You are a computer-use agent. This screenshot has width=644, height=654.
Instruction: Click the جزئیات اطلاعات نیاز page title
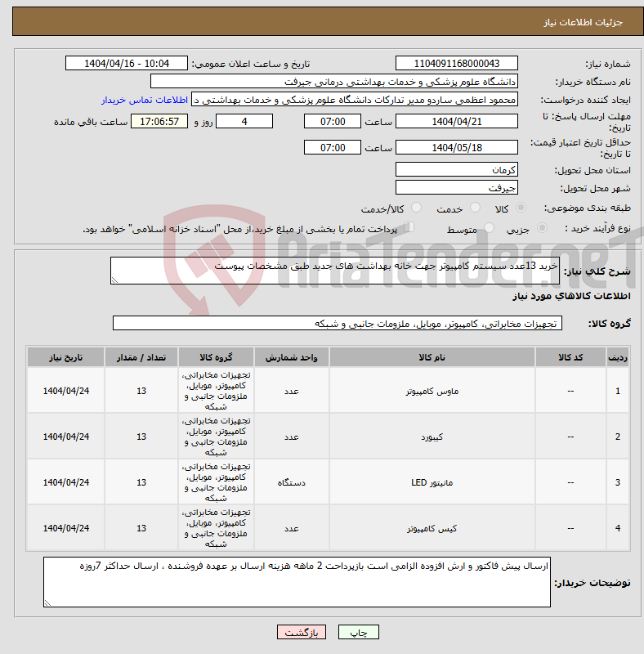[x=583, y=22]
